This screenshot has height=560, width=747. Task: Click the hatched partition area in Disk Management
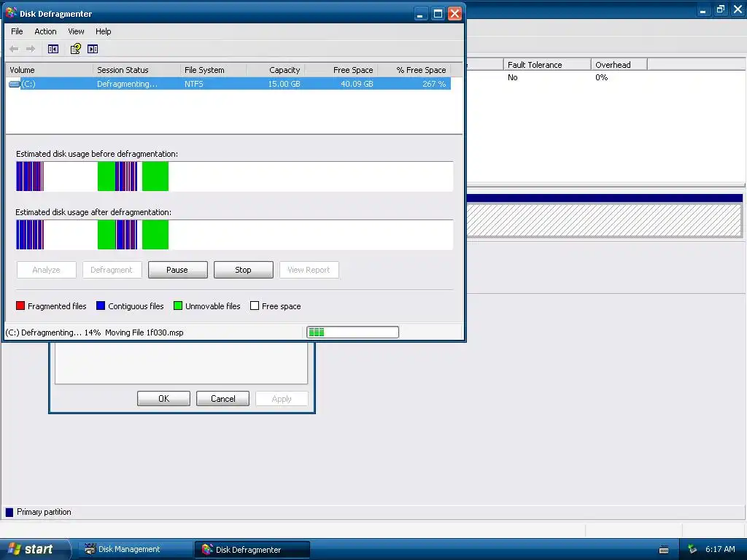pos(604,220)
